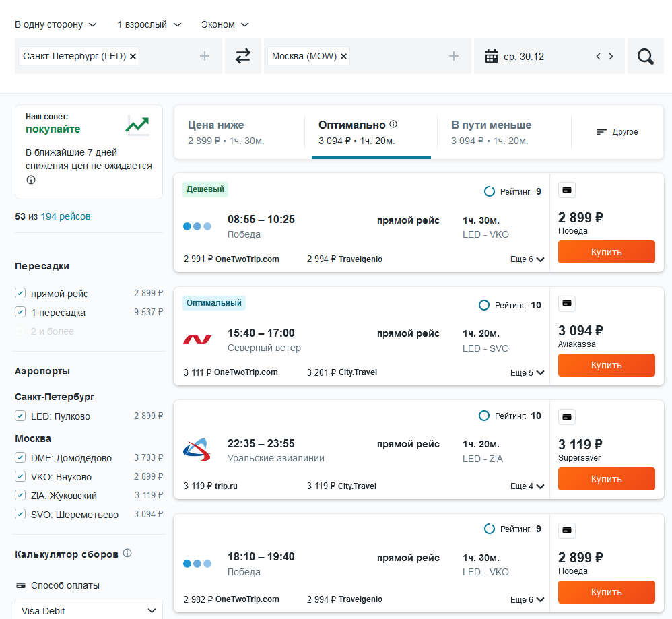Uncheck the прямой рейс filter

click(x=20, y=293)
